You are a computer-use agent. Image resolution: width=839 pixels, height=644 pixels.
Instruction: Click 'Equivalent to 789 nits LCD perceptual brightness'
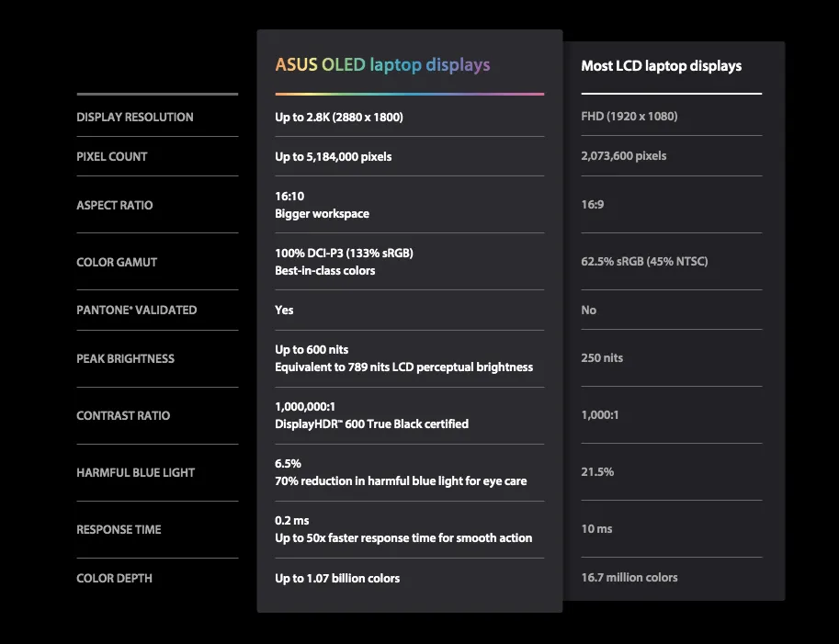pyautogui.click(x=404, y=367)
